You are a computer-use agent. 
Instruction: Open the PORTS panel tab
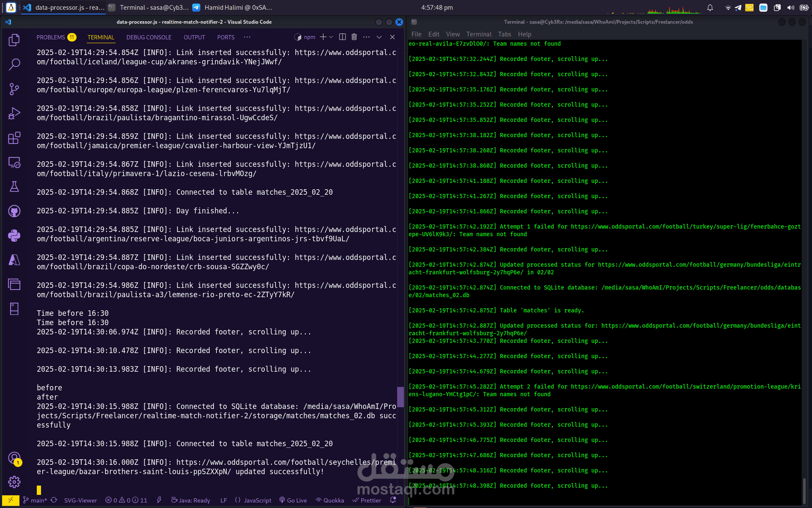(226, 37)
